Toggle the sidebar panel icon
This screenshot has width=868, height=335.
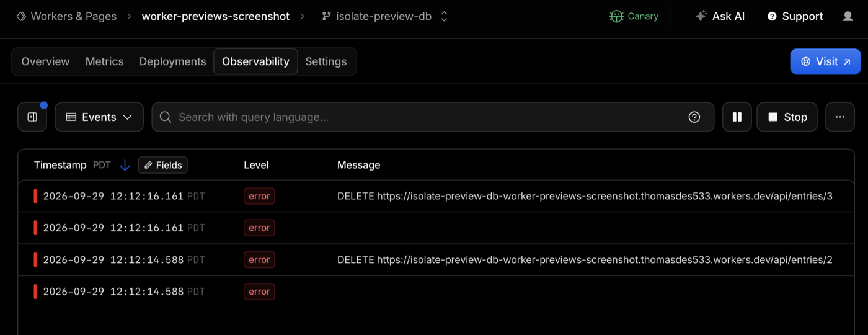(x=32, y=117)
